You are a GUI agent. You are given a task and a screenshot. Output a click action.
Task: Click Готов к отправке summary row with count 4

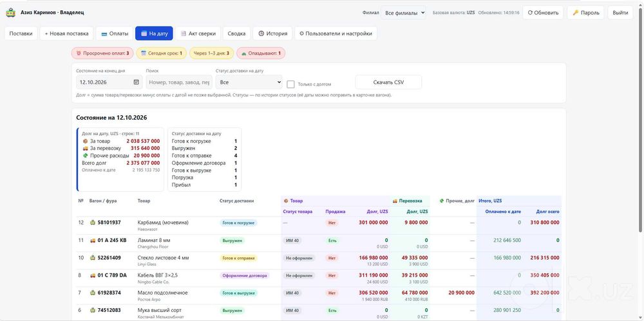pyautogui.click(x=205, y=156)
